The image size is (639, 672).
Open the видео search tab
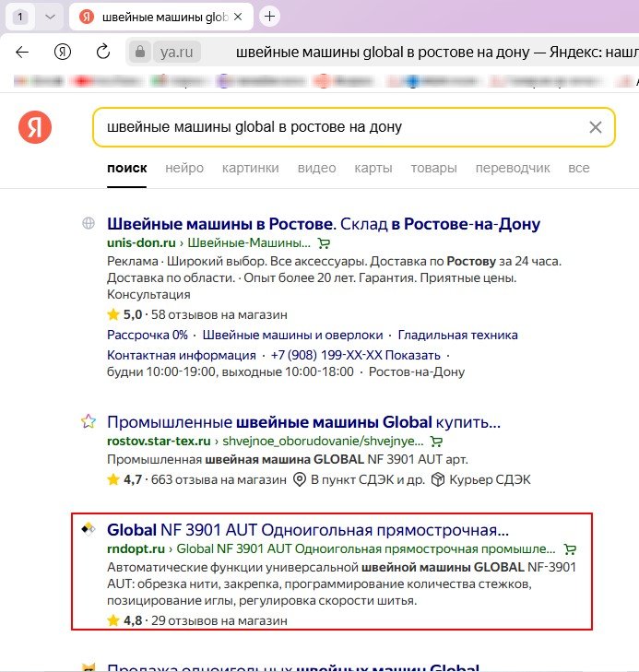[x=316, y=168]
